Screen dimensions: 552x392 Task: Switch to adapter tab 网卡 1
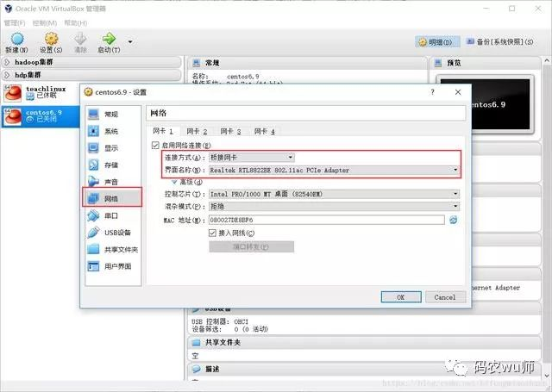pos(163,131)
